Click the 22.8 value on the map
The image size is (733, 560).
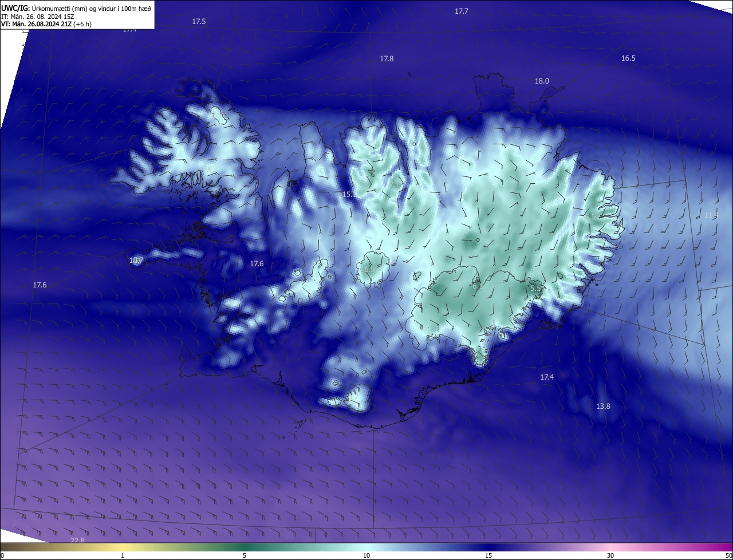pos(77,541)
